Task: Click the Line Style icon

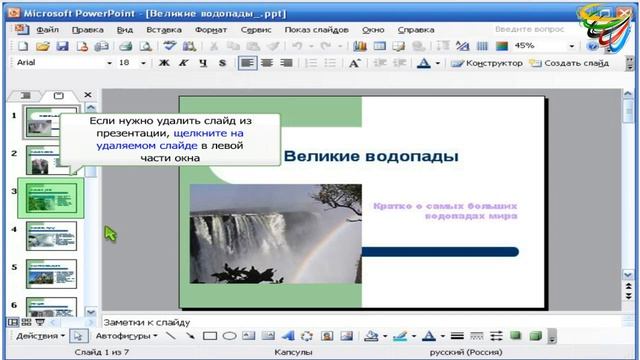Action: [x=457, y=336]
